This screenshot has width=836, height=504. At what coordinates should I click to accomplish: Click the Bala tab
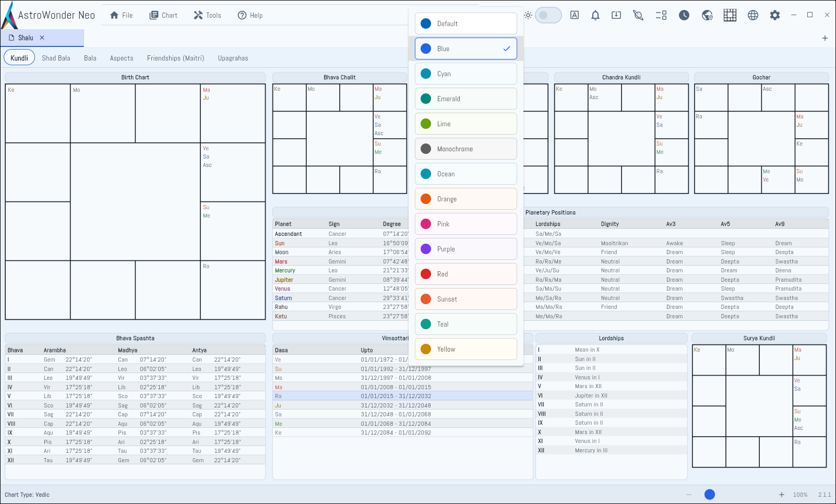pyautogui.click(x=90, y=58)
